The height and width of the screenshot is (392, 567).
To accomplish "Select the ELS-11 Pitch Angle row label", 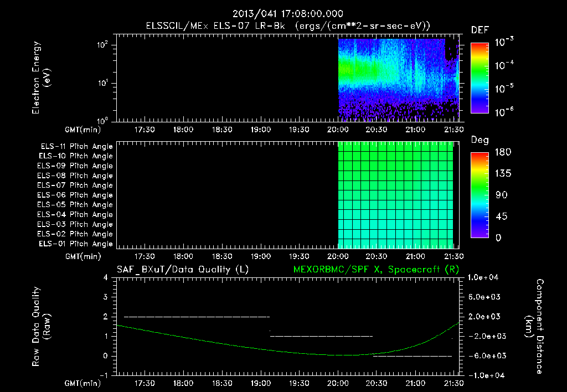I will pos(76,147).
